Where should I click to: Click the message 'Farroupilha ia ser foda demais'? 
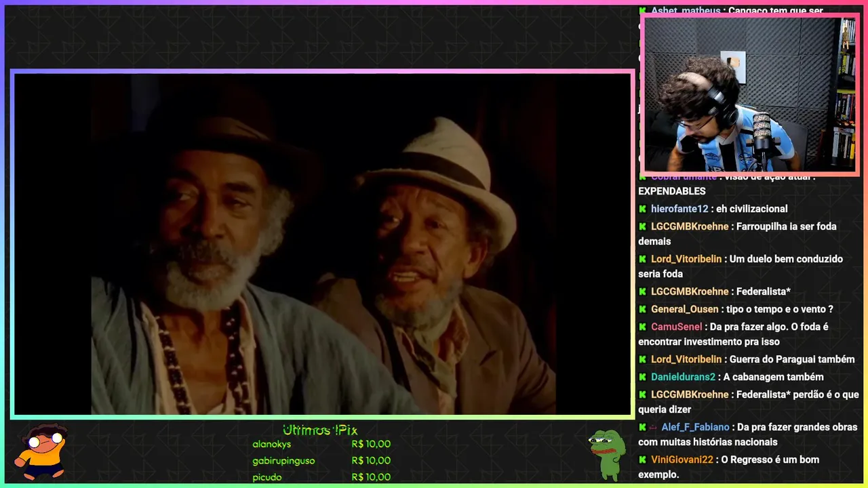[x=738, y=234]
